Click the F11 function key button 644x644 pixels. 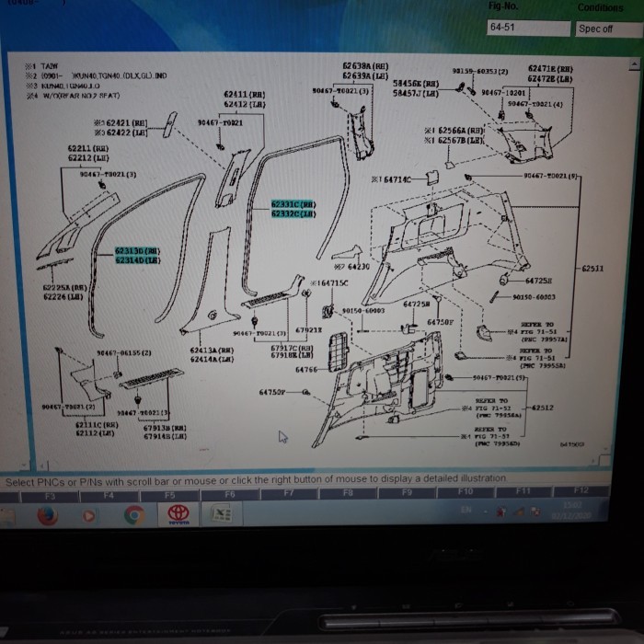click(523, 490)
